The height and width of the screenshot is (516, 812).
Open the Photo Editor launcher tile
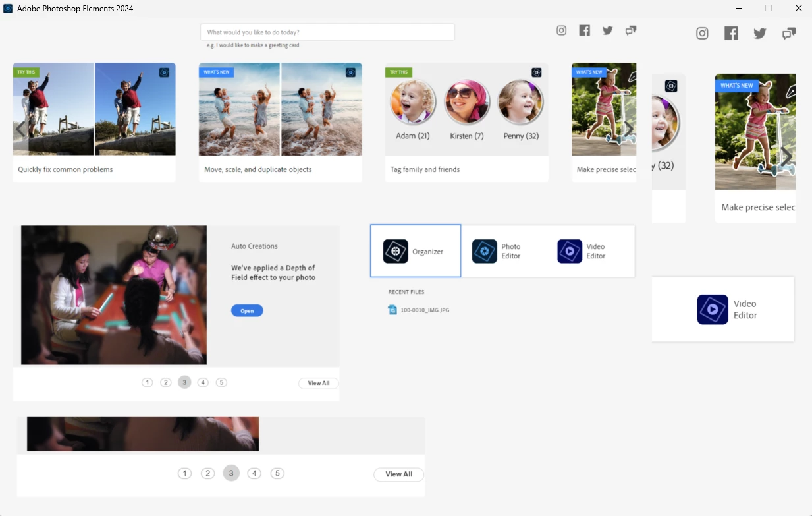pyautogui.click(x=504, y=251)
